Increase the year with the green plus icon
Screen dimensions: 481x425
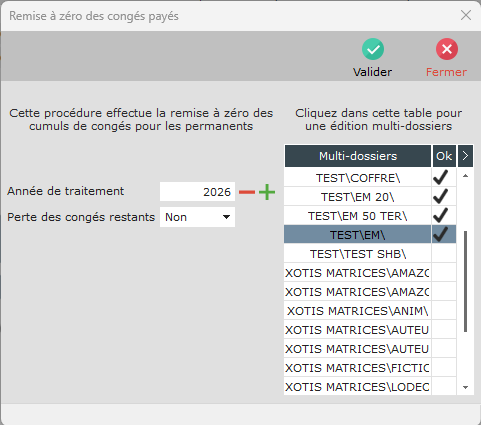[x=267, y=192]
